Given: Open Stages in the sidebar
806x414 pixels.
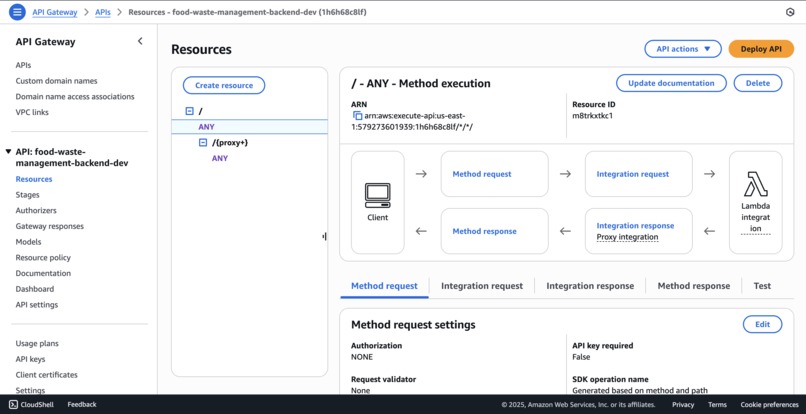Looking at the screenshot, I should 27,195.
